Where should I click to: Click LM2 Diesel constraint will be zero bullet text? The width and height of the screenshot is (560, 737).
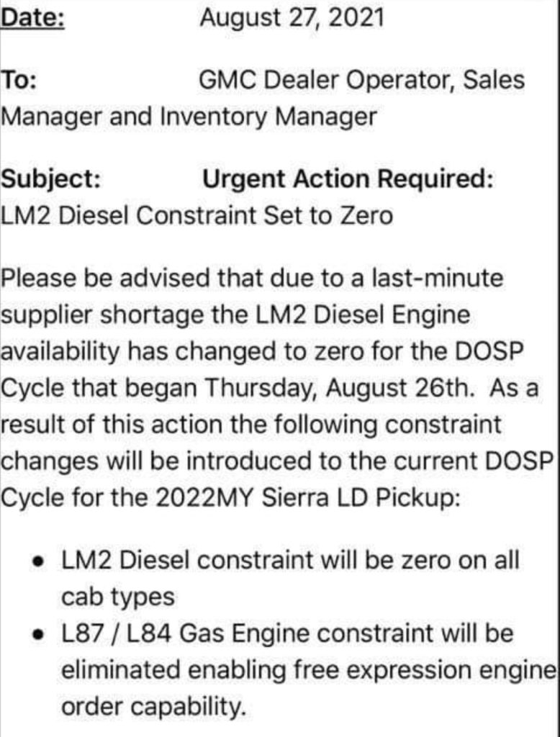click(x=291, y=560)
